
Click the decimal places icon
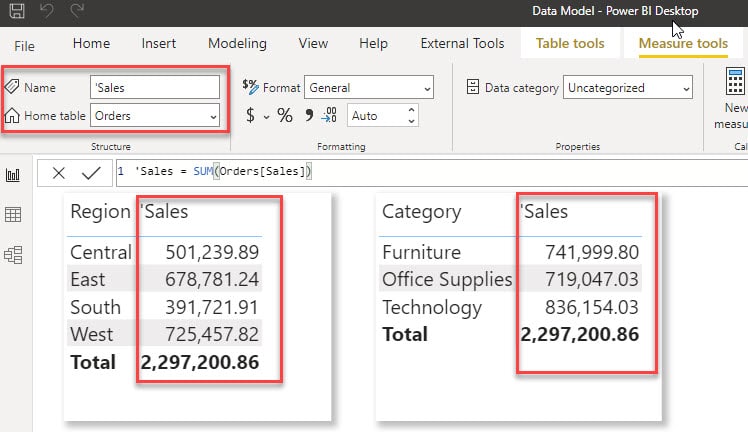(x=329, y=115)
